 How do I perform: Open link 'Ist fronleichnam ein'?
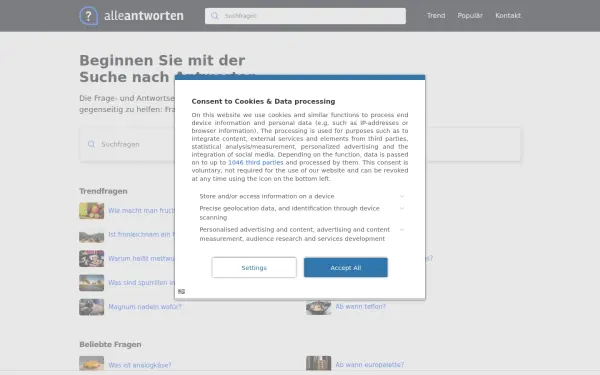pyautogui.click(x=141, y=234)
